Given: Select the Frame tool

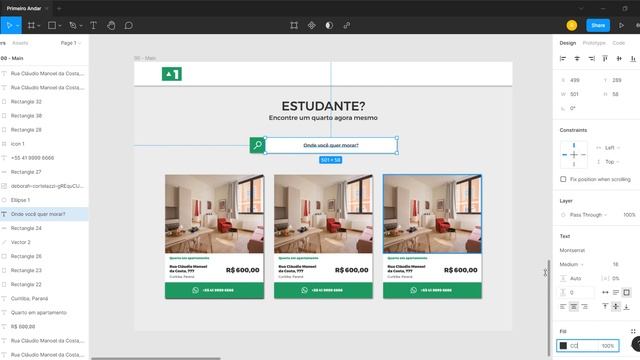Looking at the screenshot, I should 31,25.
